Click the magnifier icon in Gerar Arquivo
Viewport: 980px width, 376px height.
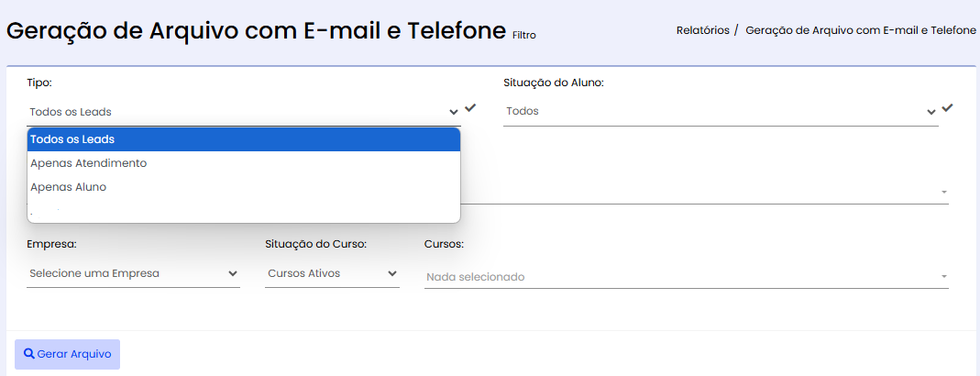[x=28, y=353]
